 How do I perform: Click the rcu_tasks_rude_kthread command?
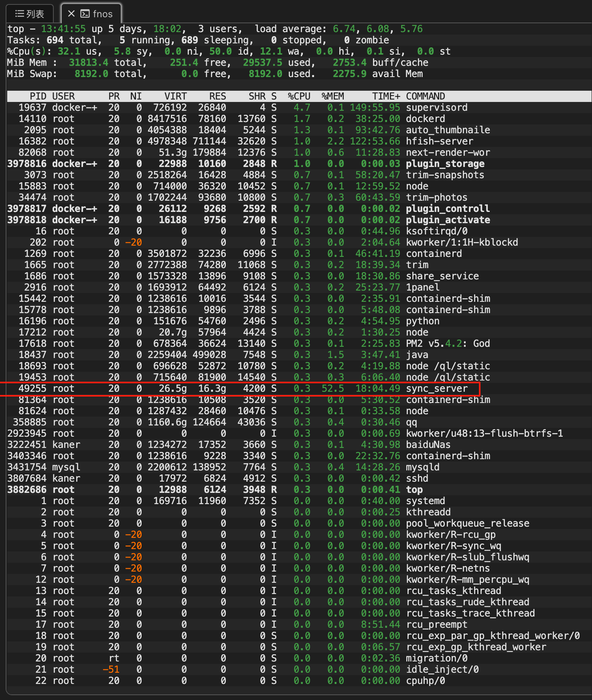(468, 602)
